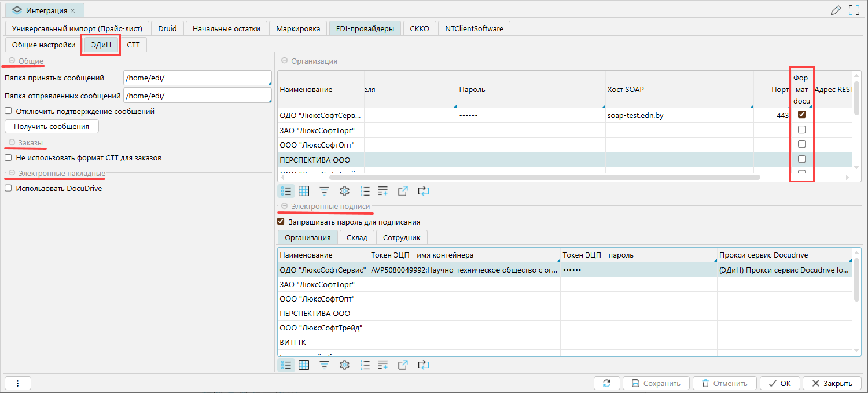Screen dimensions: 868x393
Task: Check the Использовать DocuDrive option
Action: click(8, 188)
